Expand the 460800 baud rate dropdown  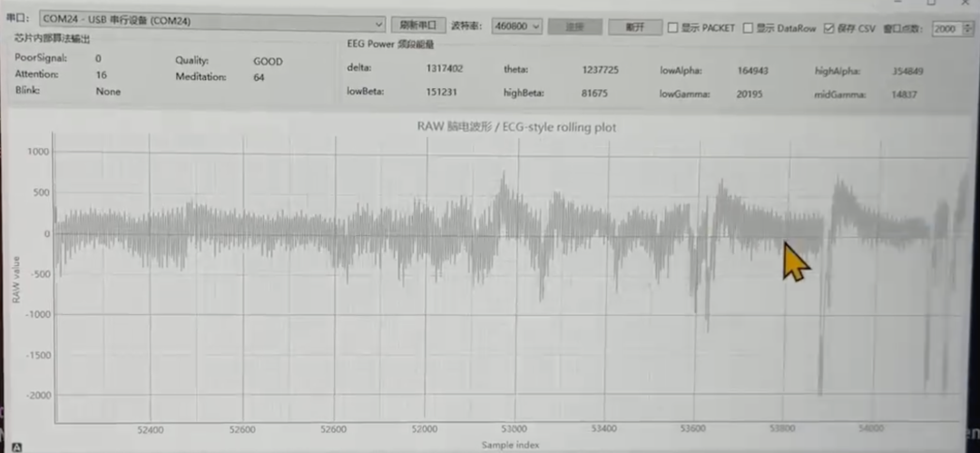pos(517,26)
